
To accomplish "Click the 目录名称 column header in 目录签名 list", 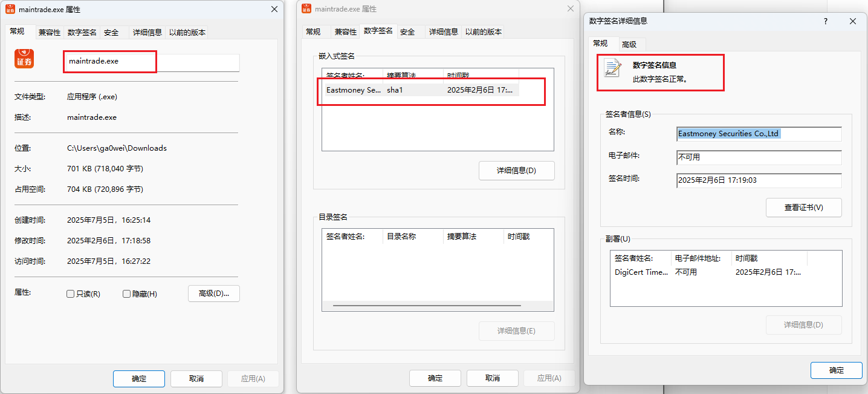I will [x=413, y=237].
